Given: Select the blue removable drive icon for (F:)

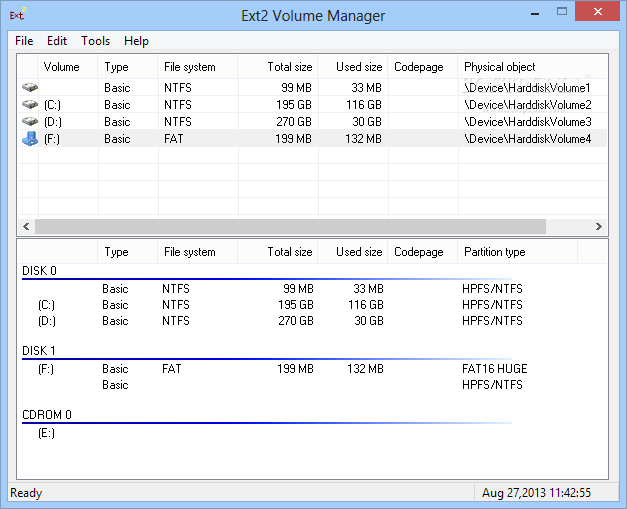Looking at the screenshot, I should point(30,139).
